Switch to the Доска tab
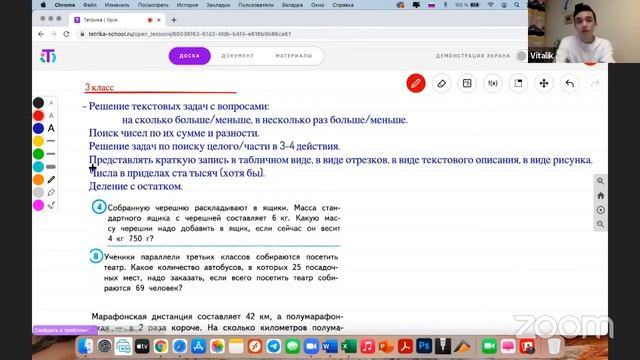The width and height of the screenshot is (640, 360). click(x=190, y=56)
